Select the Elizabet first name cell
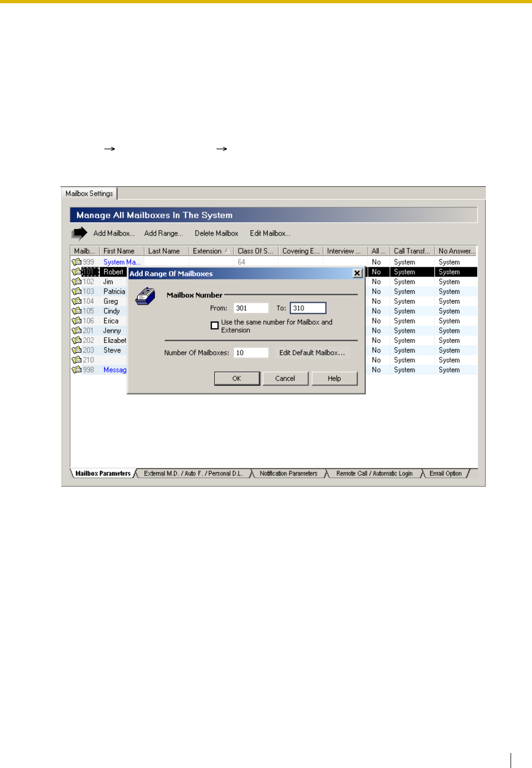The height and width of the screenshot is (768, 532). pos(115,340)
